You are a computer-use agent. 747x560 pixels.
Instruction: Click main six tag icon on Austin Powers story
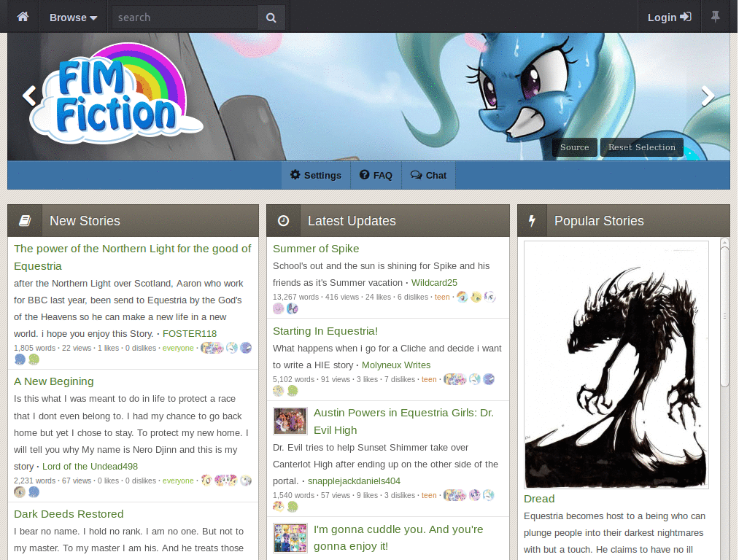pyautogui.click(x=455, y=496)
